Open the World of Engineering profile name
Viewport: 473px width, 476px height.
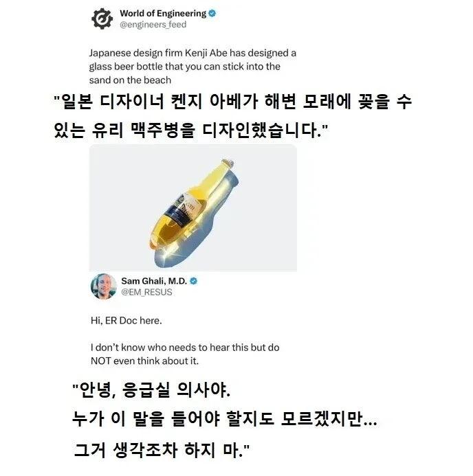pyautogui.click(x=163, y=13)
